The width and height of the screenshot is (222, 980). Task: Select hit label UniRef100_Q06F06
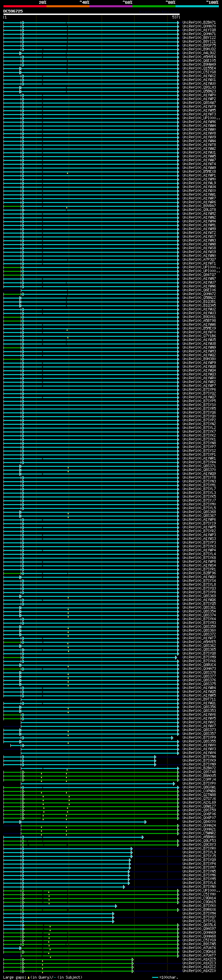[199, 814]
